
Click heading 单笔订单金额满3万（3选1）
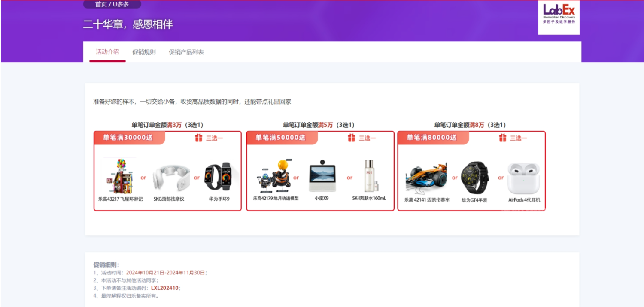167,125
